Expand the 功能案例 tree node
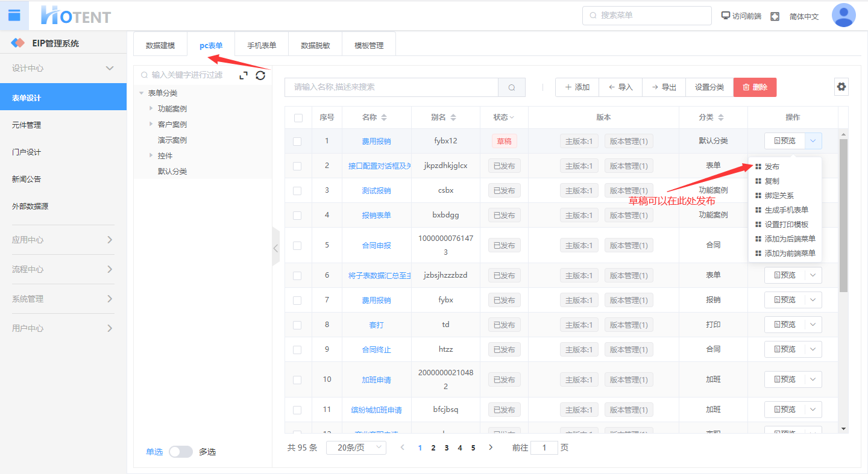The width and height of the screenshot is (868, 474). (151, 108)
